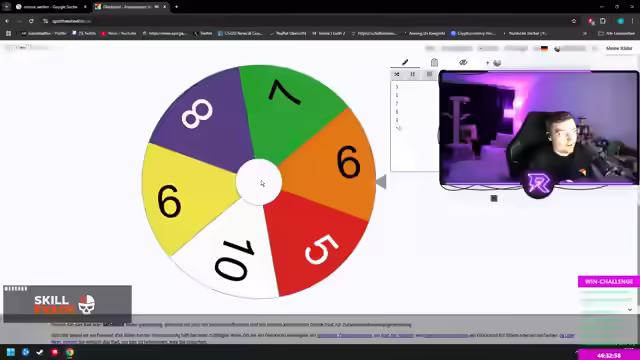
Task: Select the Glücksrad browser tab
Action: pyautogui.click(x=131, y=7)
